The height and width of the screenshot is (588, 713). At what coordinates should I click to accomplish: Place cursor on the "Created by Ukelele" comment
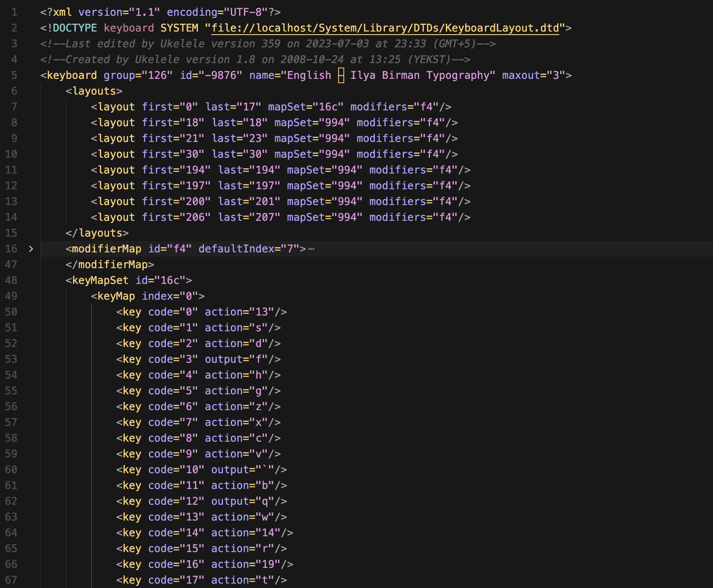[x=255, y=60]
